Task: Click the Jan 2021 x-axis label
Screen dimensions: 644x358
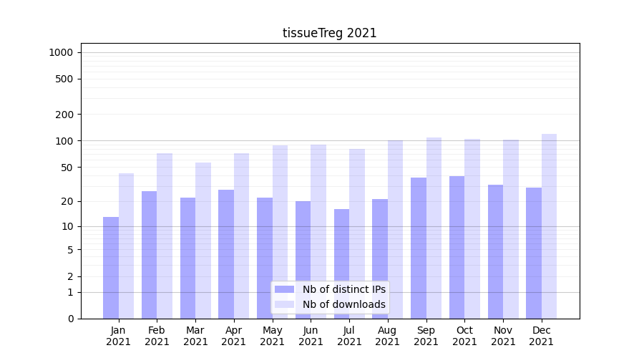Action: (x=118, y=336)
